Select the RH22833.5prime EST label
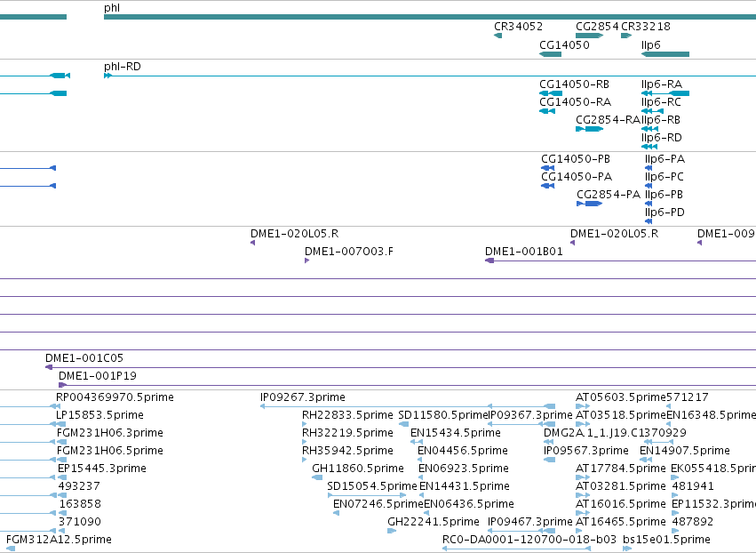756x553 pixels. click(x=347, y=415)
